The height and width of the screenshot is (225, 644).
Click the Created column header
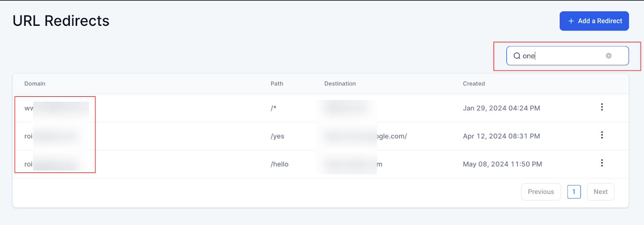click(x=474, y=84)
